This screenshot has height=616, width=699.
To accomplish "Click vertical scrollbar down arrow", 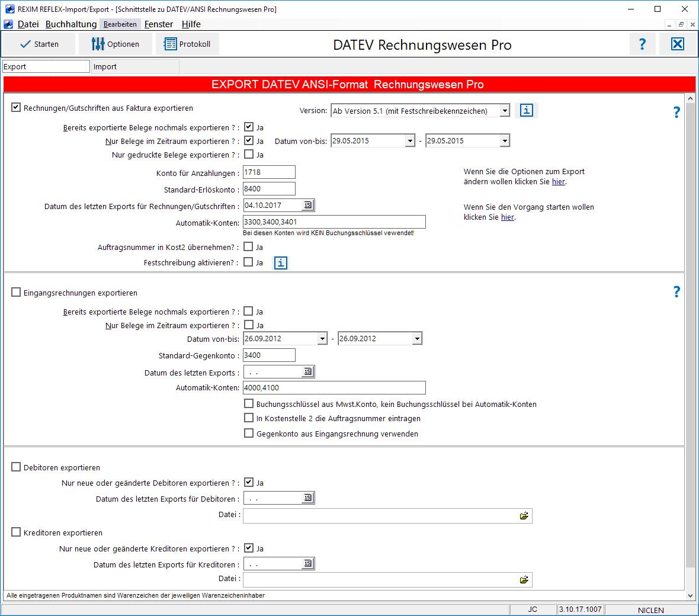I will (690, 595).
